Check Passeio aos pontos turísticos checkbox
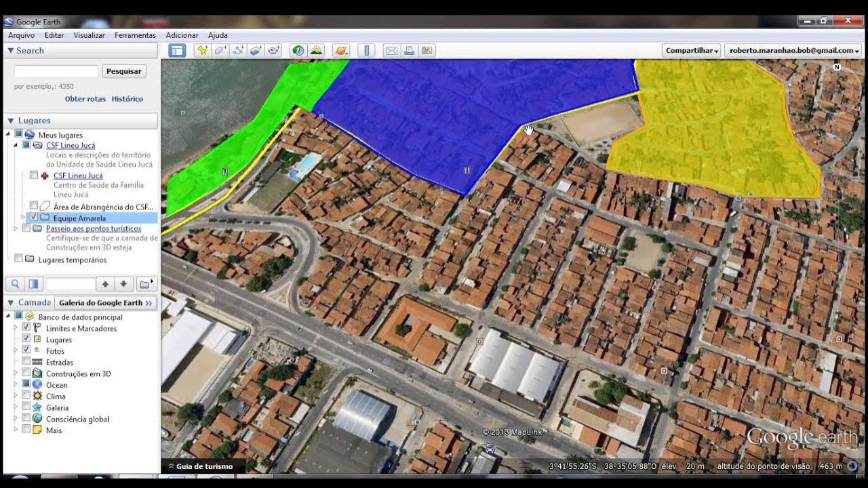 tap(26, 228)
